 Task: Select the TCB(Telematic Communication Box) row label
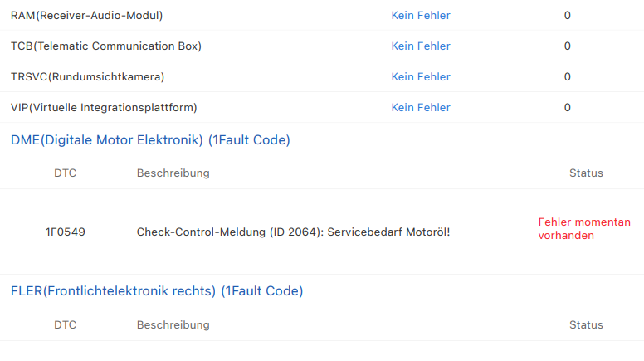tap(106, 46)
